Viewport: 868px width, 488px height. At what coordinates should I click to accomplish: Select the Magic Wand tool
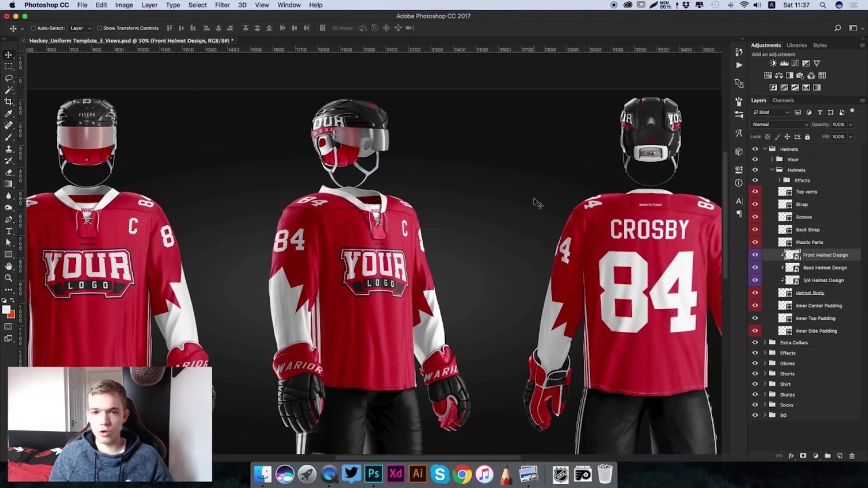pyautogui.click(x=9, y=90)
